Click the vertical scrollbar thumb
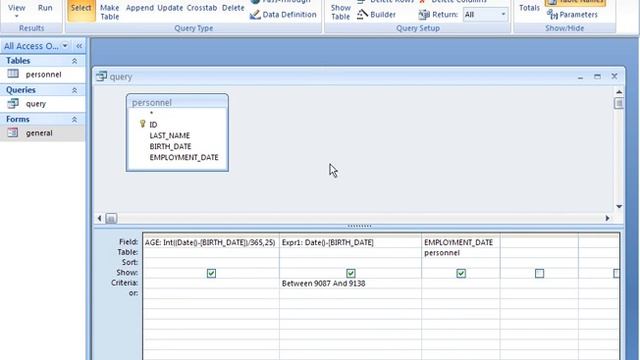640x360 pixels. 619,103
